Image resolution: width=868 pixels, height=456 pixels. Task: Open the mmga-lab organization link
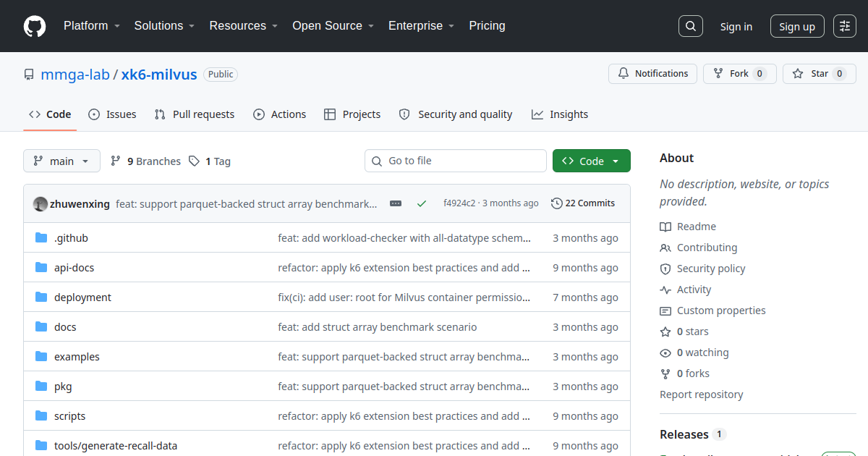coord(75,75)
